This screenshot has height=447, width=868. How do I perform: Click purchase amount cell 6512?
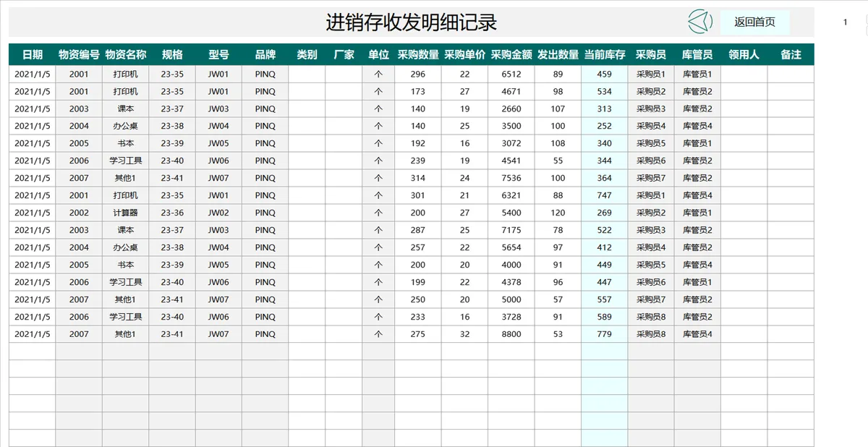[x=511, y=74]
